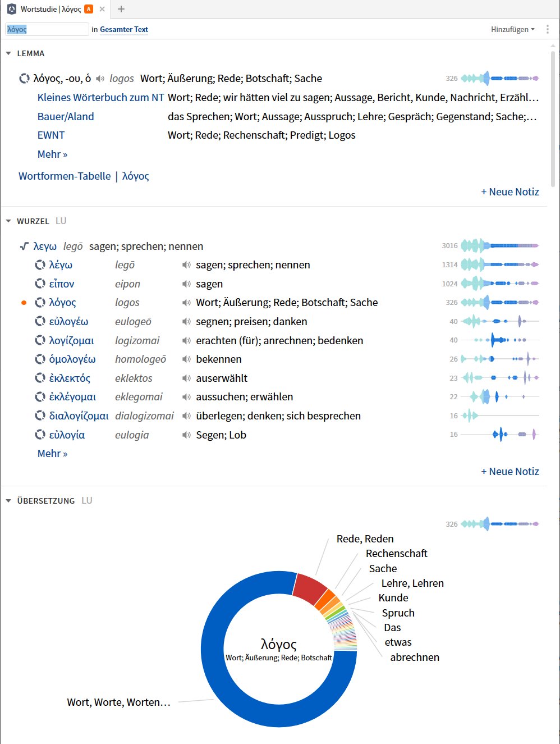Click the abrechnen chart label
560x744 pixels.
click(415, 658)
